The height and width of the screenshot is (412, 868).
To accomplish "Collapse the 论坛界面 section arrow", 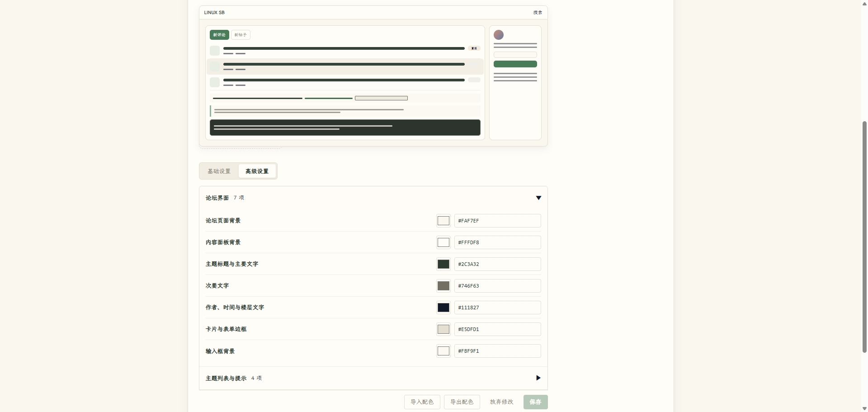I will click(x=538, y=198).
